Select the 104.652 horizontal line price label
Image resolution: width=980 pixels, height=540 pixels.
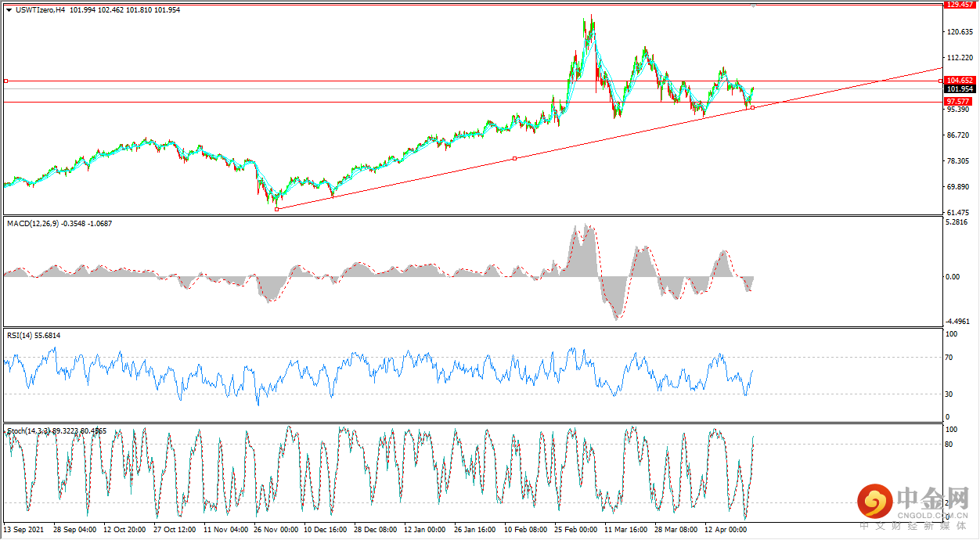[959, 81]
